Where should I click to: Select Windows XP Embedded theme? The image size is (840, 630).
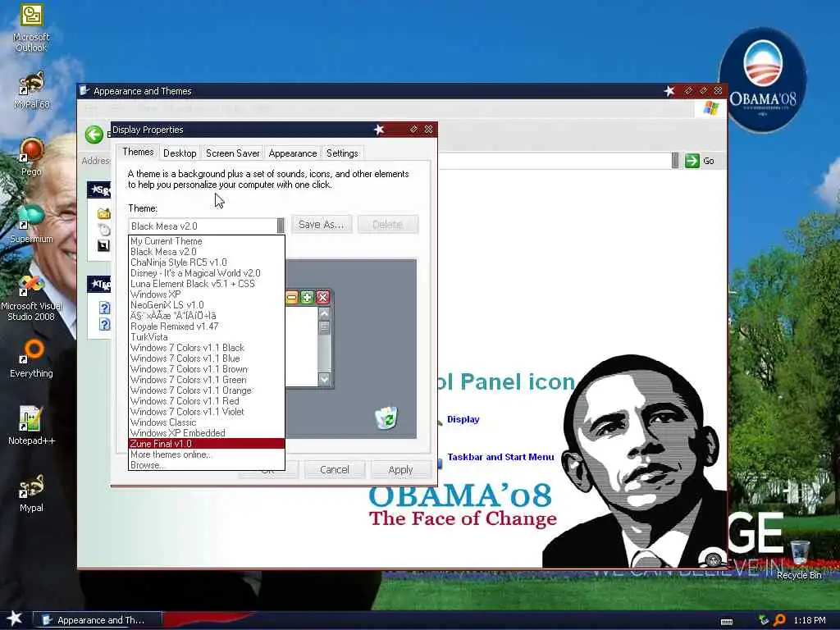206,433
